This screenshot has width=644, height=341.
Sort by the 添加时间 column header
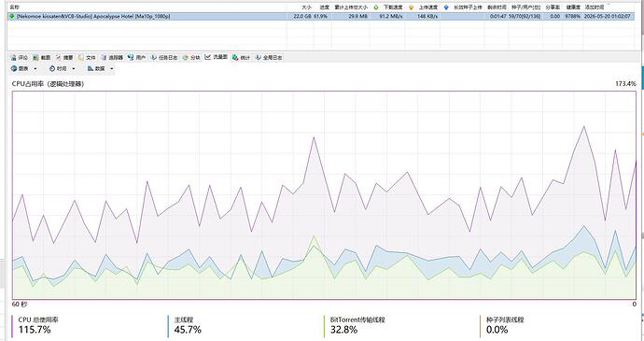[x=595, y=7]
